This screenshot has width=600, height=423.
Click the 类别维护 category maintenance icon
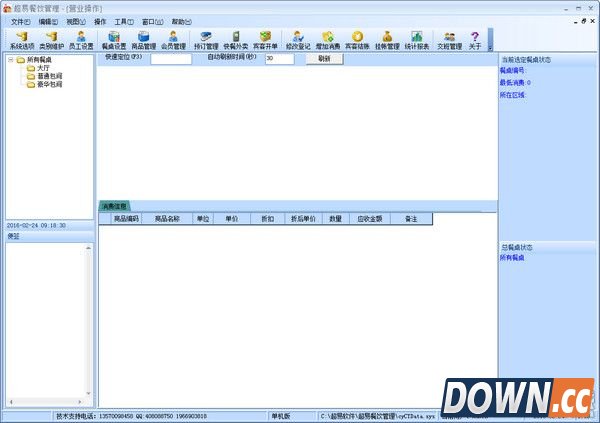coord(51,40)
